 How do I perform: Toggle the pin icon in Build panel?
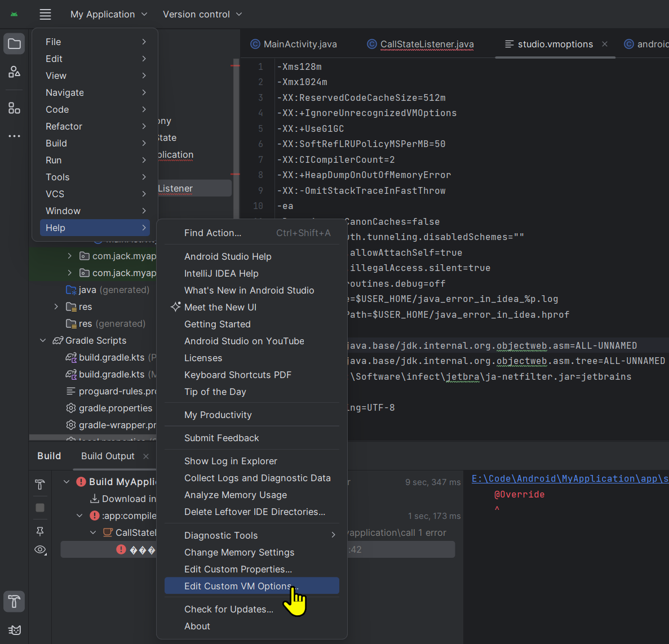pyautogui.click(x=39, y=531)
